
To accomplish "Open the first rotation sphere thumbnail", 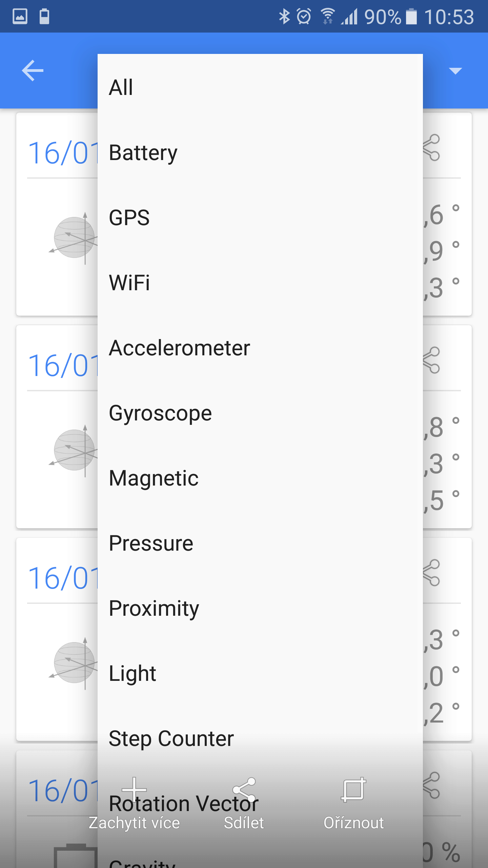I will click(75, 237).
